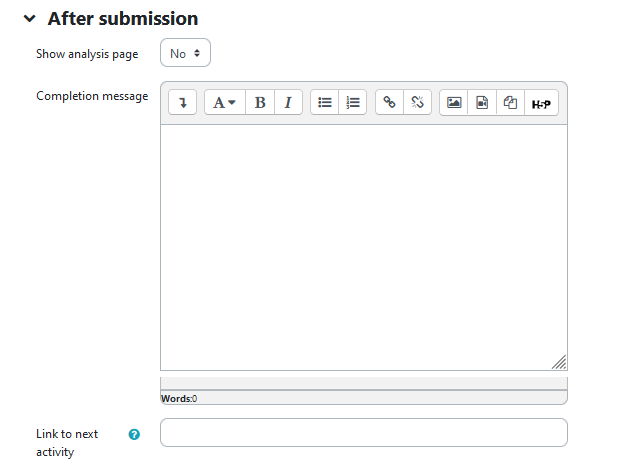The width and height of the screenshot is (632, 473).
Task: Apply numbered list formatting
Action: click(x=353, y=102)
